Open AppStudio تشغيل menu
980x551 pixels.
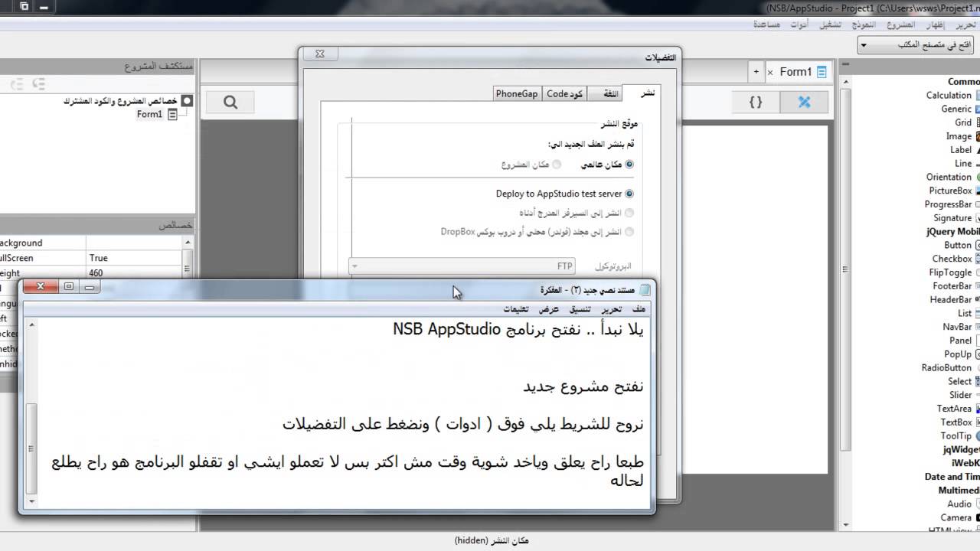pyautogui.click(x=831, y=24)
